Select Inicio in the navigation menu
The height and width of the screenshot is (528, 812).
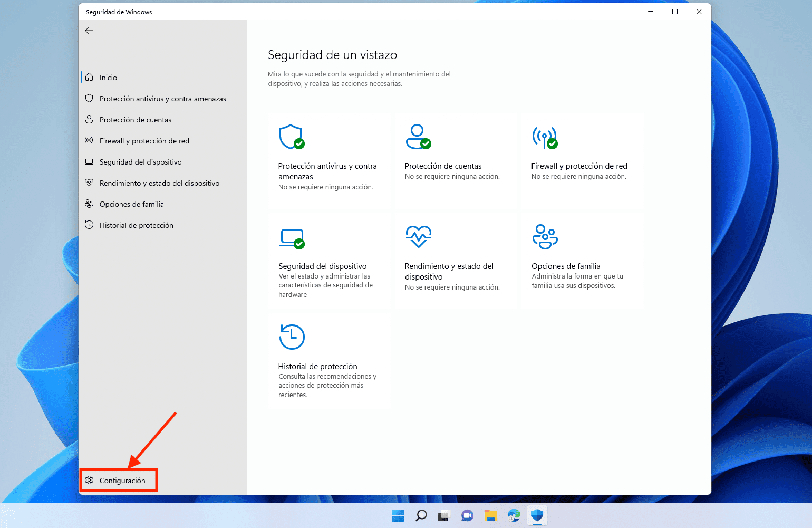[x=107, y=77]
